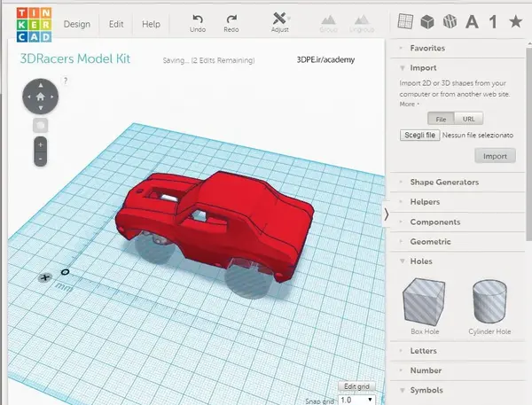Image resolution: width=532 pixels, height=405 pixels.
Task: Click the home view button
Action: 41,97
